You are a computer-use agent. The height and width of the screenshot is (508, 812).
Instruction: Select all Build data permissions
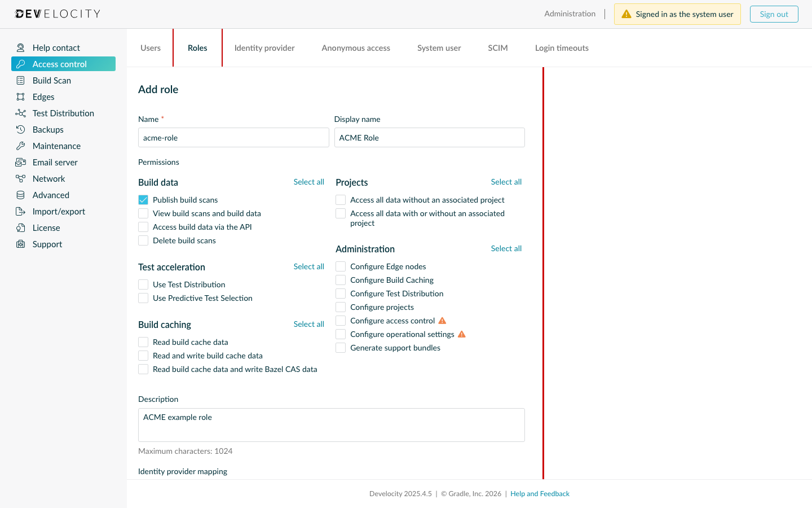308,182
